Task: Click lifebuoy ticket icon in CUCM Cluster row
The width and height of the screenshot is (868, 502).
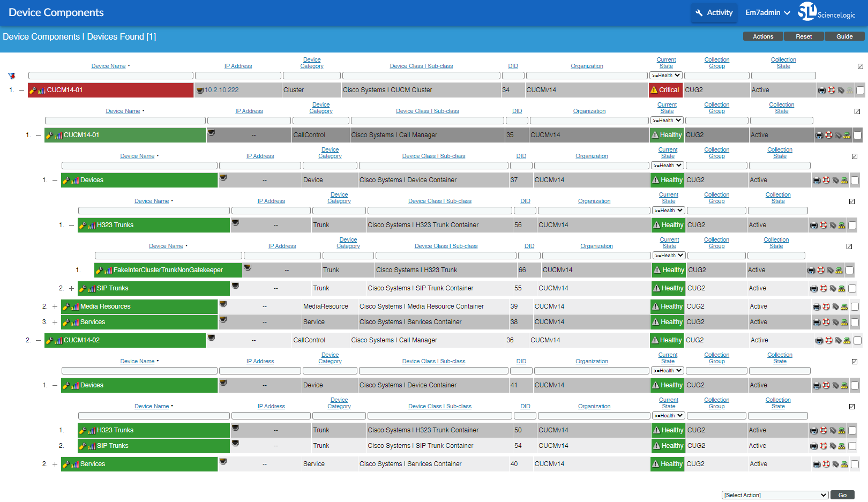Action: tap(832, 90)
